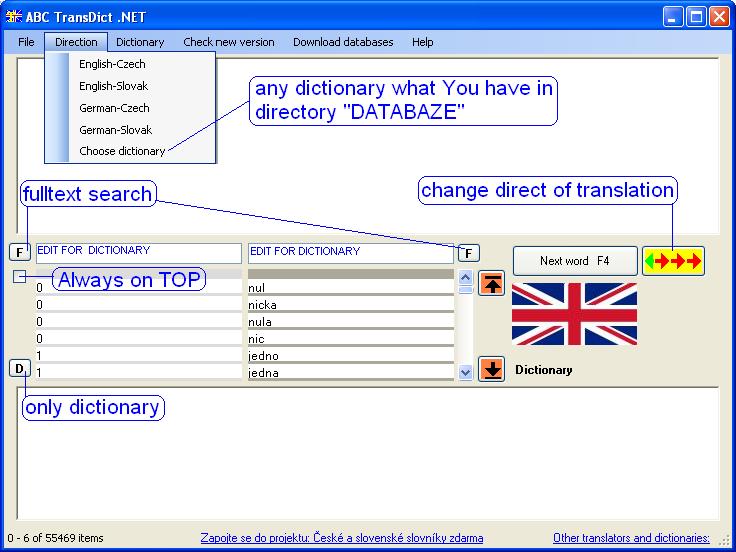The width and height of the screenshot is (736, 552).
Task: Toggle the translation direction arrows button
Action: click(673, 261)
